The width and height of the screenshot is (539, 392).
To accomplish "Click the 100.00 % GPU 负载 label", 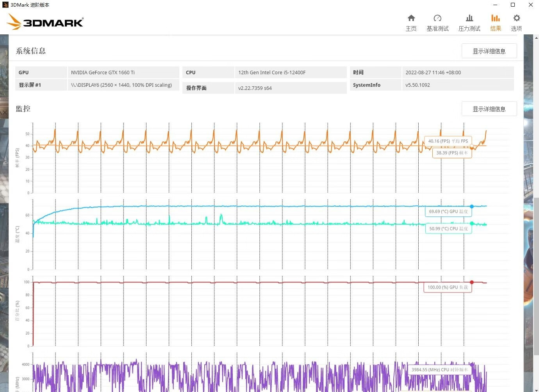I will tap(448, 287).
